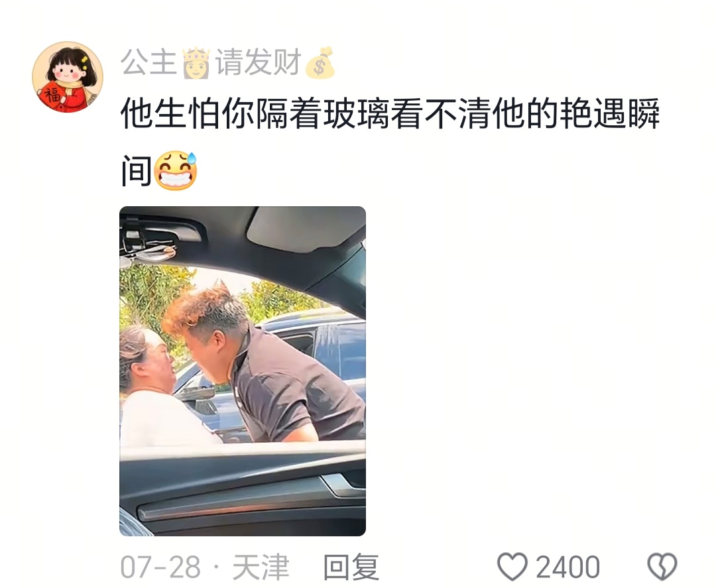Image resolution: width=716 pixels, height=588 pixels.
Task: Like the comment with the heart icon
Action: [x=512, y=567]
